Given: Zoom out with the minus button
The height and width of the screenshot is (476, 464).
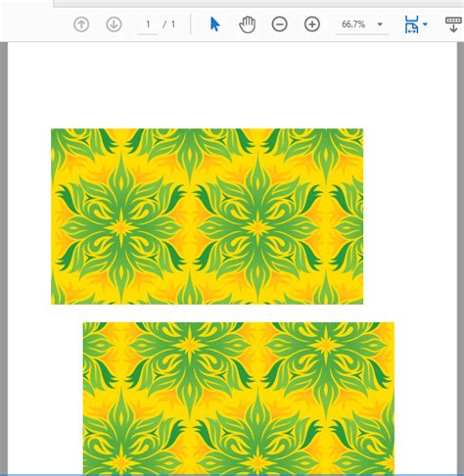Looking at the screenshot, I should pyautogui.click(x=280, y=24).
